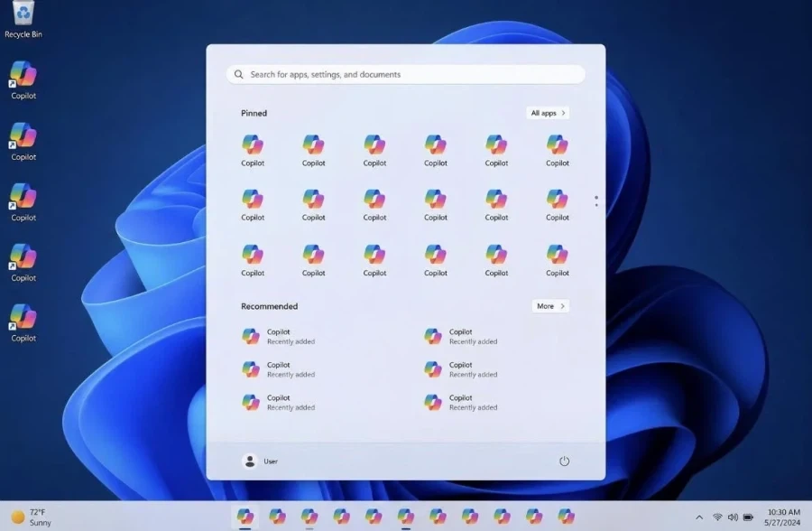Expand the hidden system tray icons chevron
The width and height of the screenshot is (812, 531).
pyautogui.click(x=699, y=517)
